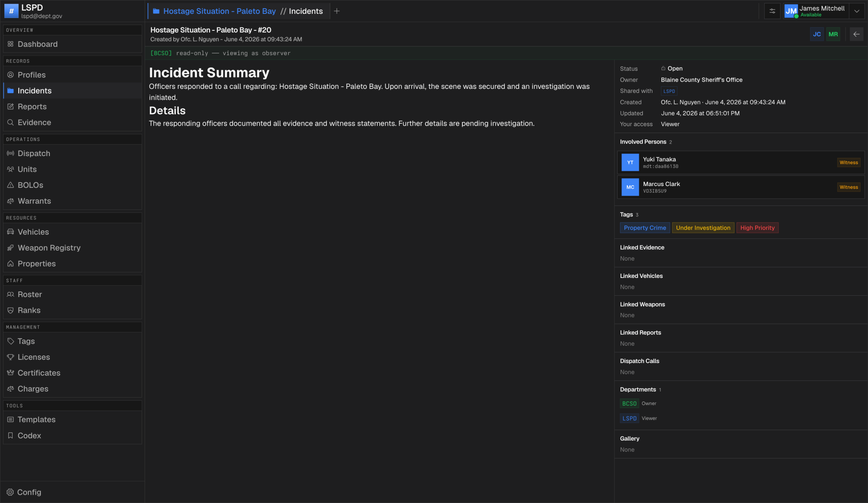Go back with the arrow button
This screenshot has height=503, width=868.
[x=856, y=34]
